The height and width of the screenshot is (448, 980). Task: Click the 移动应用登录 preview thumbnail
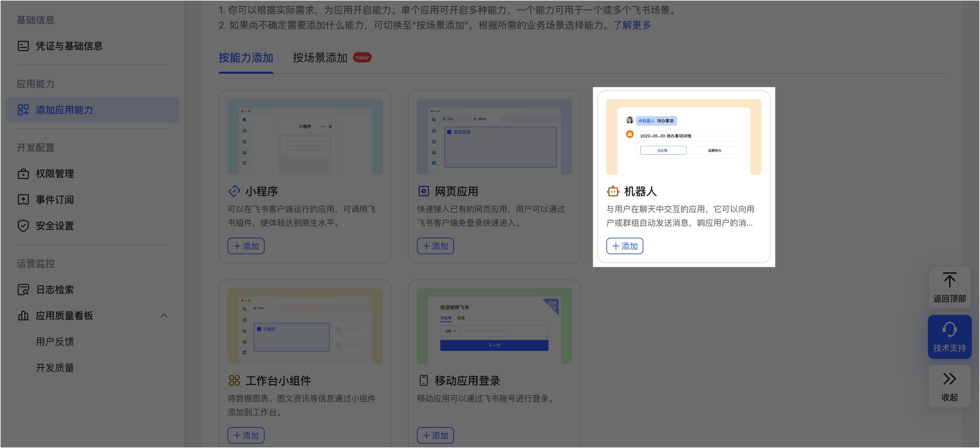point(494,326)
